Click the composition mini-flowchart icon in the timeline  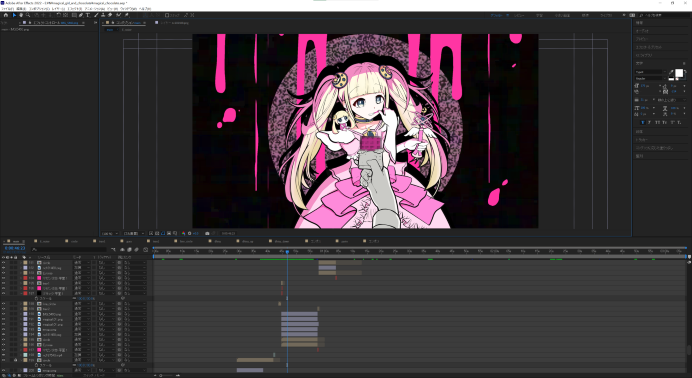coord(113,250)
